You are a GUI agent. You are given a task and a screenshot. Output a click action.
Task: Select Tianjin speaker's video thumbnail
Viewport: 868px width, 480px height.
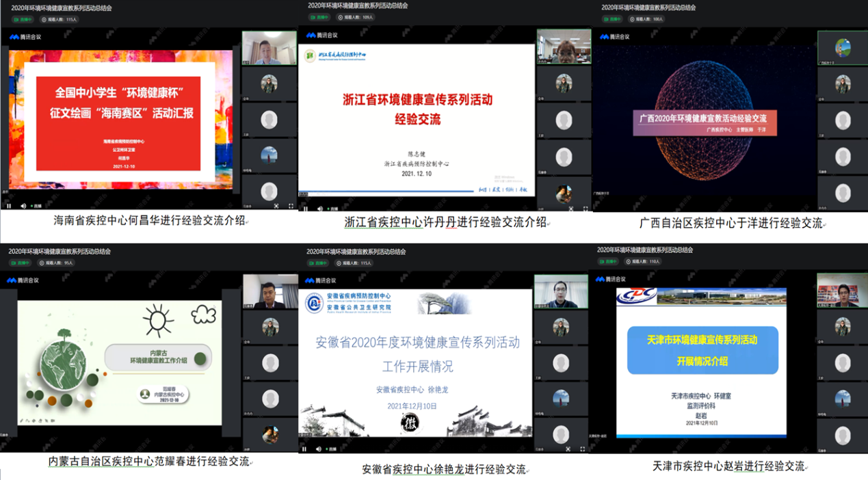coord(842,291)
